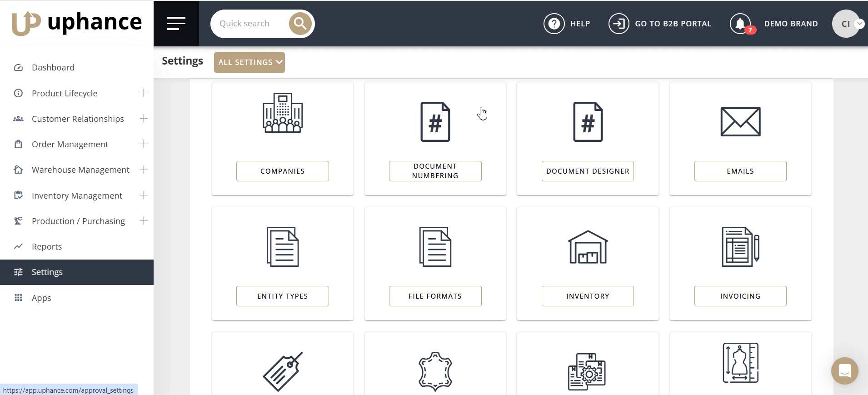Expand the Product Lifecycle menu
The image size is (868, 395).
[x=144, y=93]
